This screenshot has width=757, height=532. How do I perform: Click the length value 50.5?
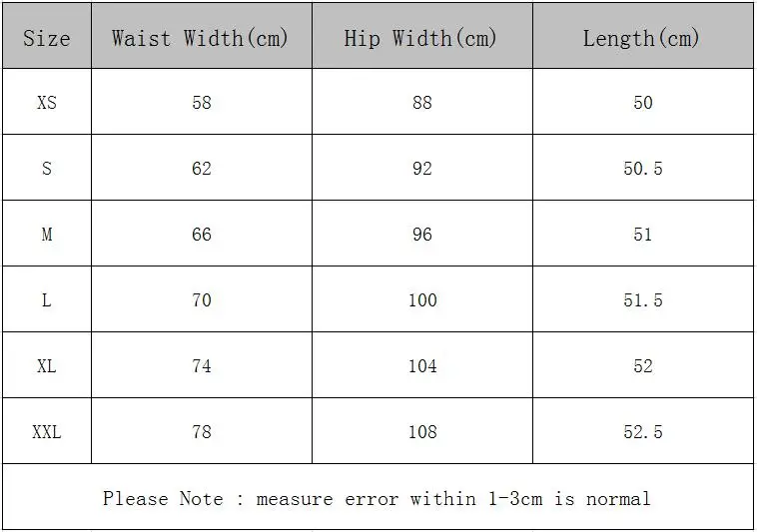point(643,169)
